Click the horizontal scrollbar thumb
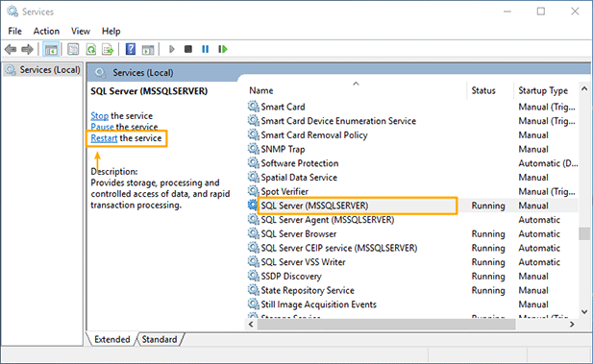Screen dimensions: 593x364 click(x=386, y=325)
